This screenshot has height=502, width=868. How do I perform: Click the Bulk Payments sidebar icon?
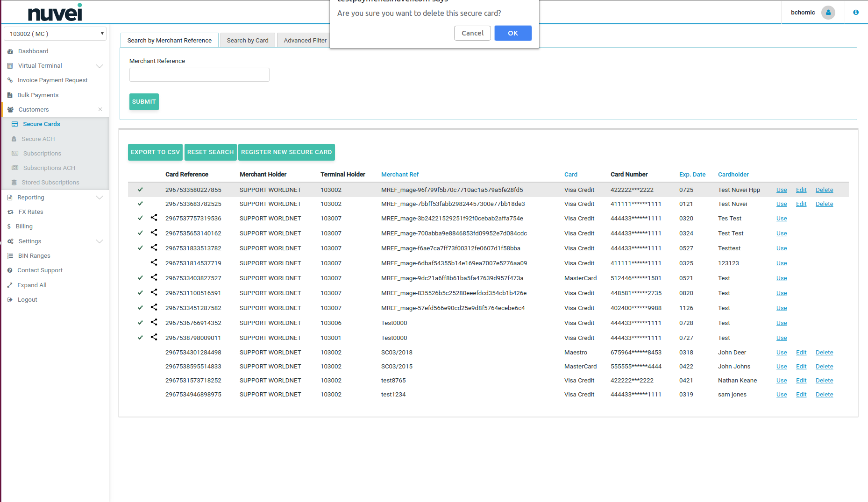(10, 95)
